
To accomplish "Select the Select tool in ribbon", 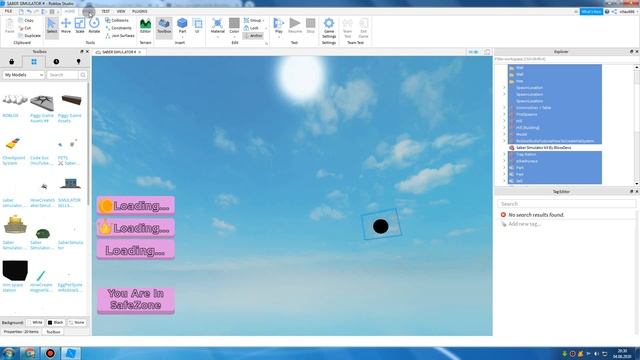I will click(52, 27).
